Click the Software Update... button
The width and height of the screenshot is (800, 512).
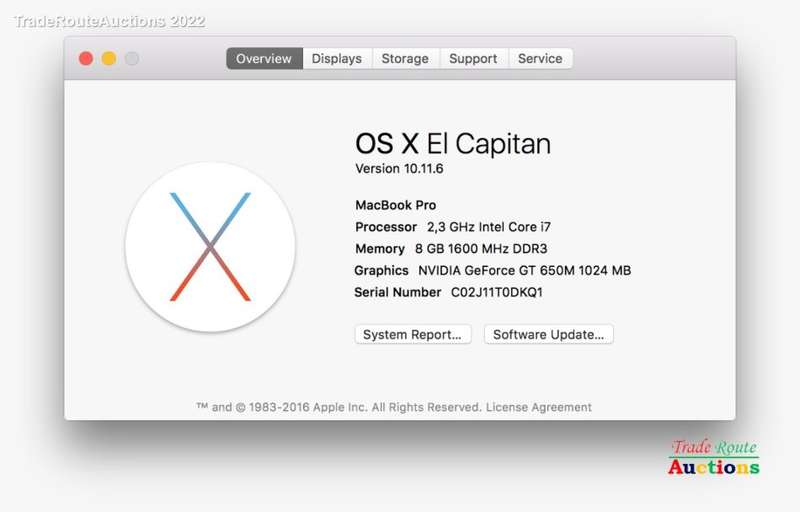coord(548,335)
